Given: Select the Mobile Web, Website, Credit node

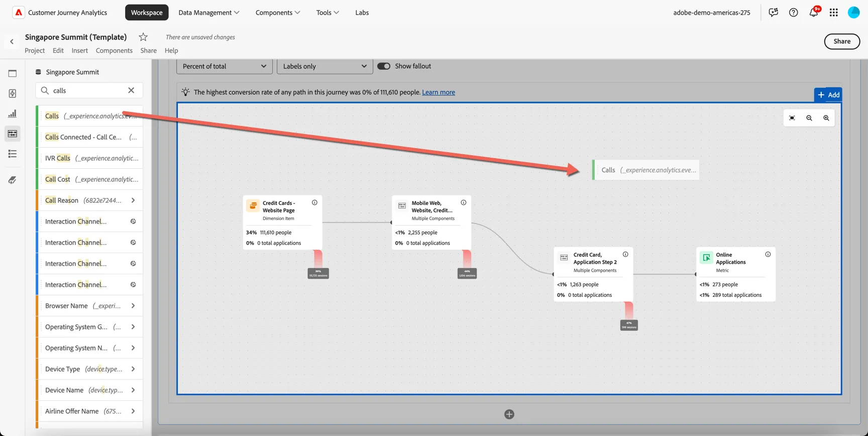Looking at the screenshot, I should 431,223.
